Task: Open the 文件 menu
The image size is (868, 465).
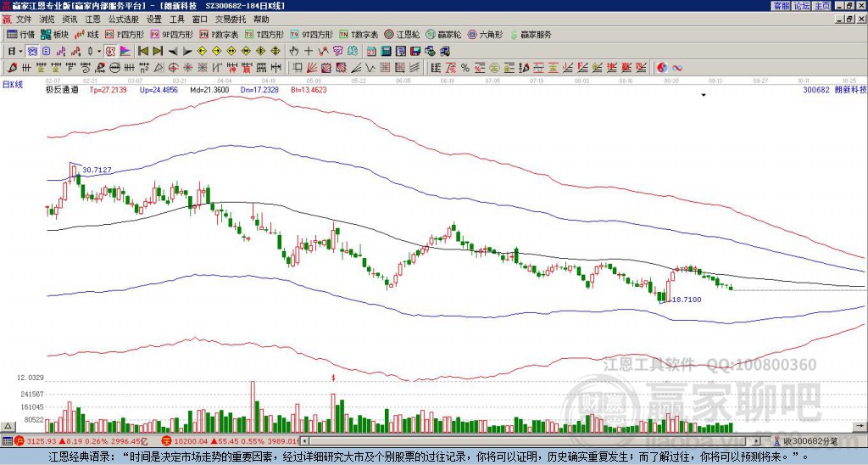Action: click(24, 20)
